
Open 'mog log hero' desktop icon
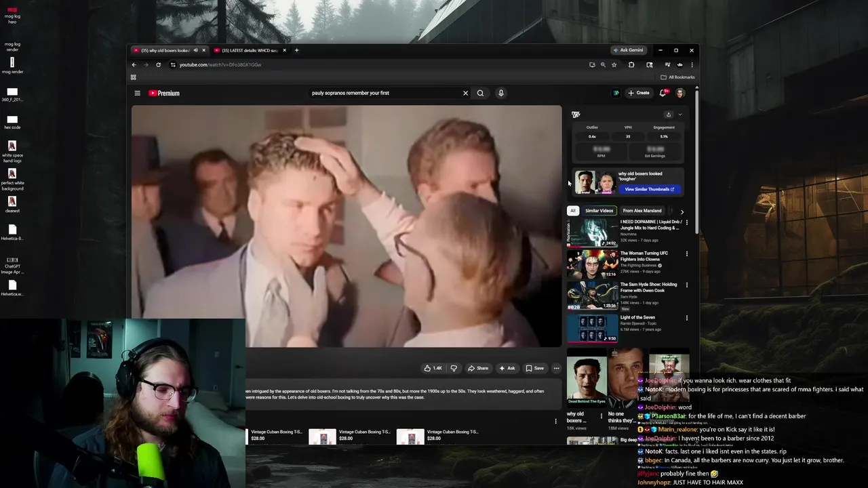(12, 15)
